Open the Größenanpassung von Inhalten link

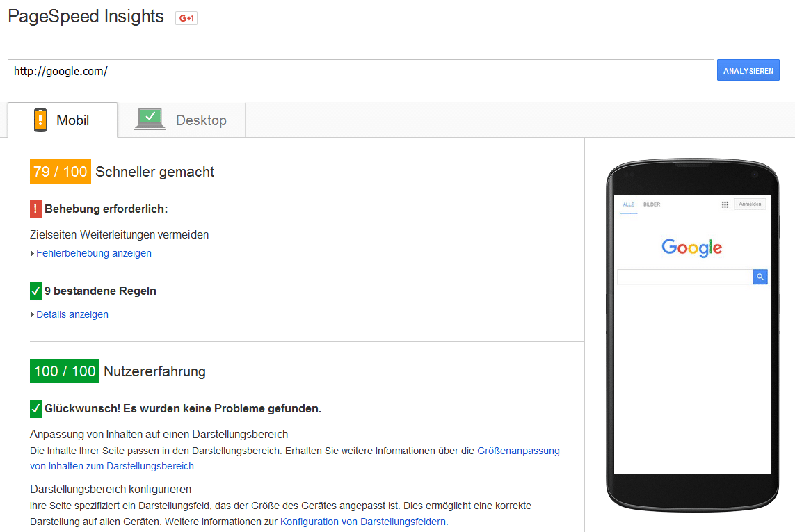tap(518, 451)
